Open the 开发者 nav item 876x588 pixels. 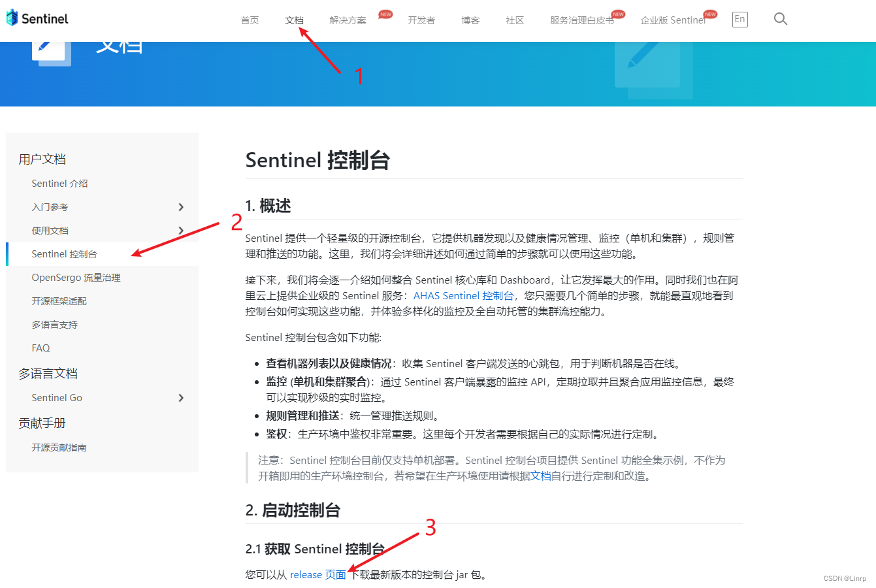(421, 20)
